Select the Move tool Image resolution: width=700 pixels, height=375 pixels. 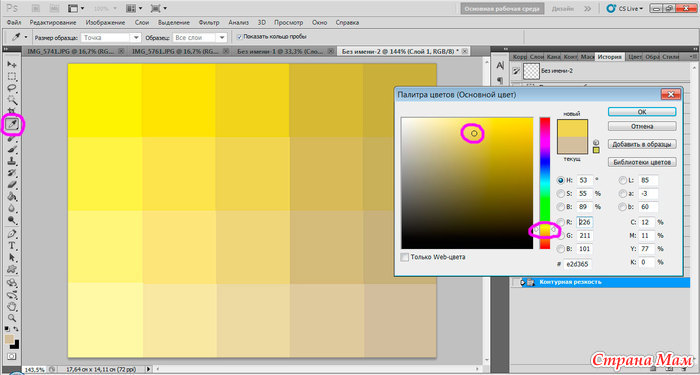click(x=12, y=64)
